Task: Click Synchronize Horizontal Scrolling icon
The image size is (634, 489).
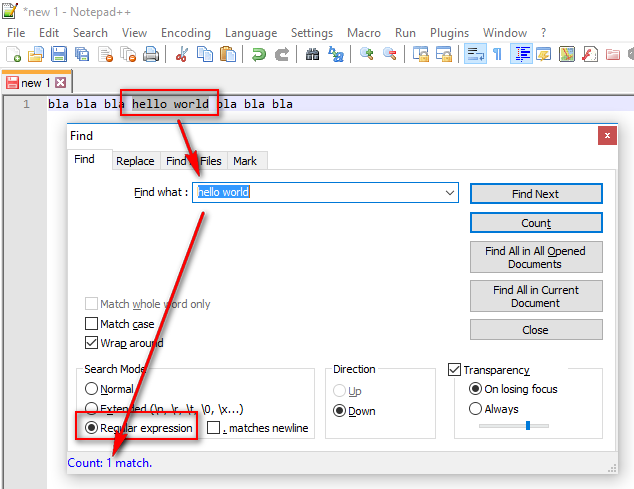Action: [444, 54]
